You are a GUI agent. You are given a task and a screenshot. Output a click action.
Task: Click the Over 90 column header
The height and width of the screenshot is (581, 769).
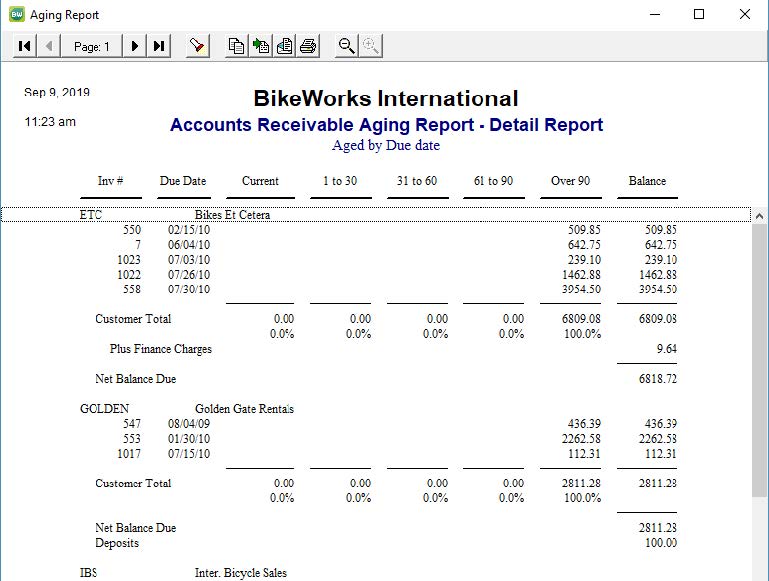pos(570,181)
